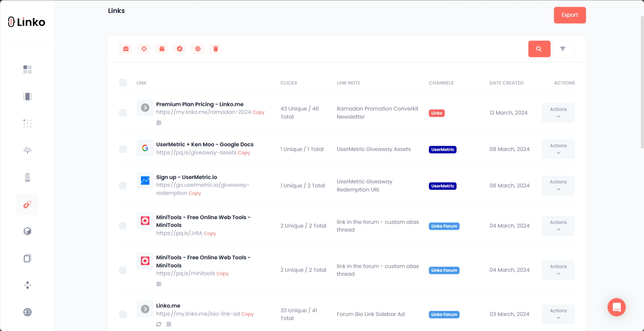Viewport: 644px width, 331px height.
Task: Click Google favicon of UserMetric + Ken Moo
Action: coord(145,148)
